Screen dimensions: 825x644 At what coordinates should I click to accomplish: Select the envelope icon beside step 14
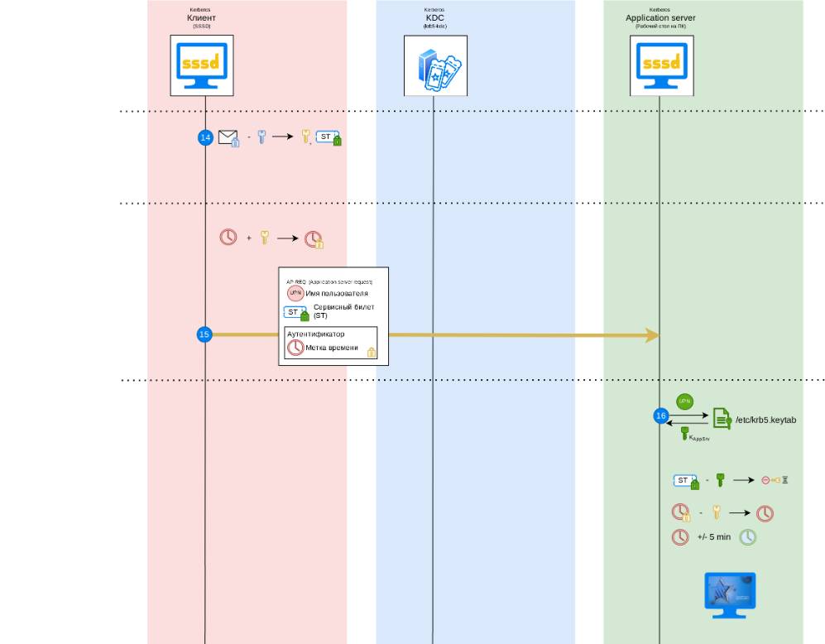[228, 138]
